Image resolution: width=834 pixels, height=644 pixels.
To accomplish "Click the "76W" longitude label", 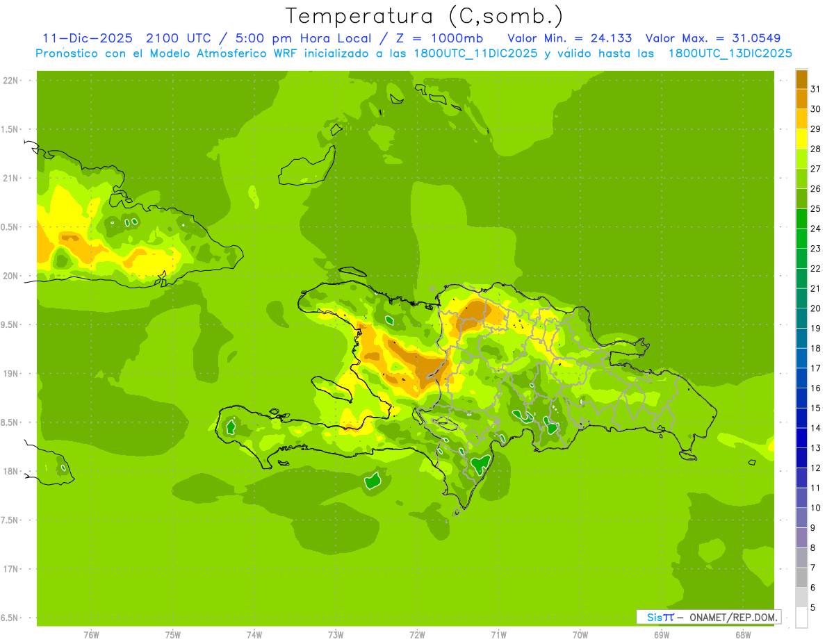I will pos(91,635).
